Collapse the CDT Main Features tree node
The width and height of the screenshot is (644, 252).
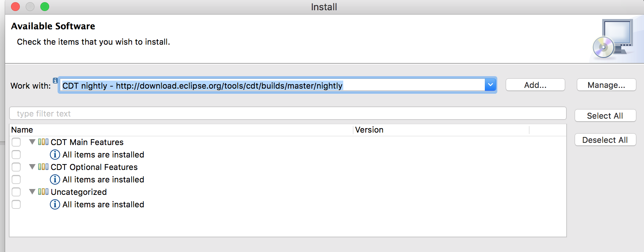click(x=32, y=142)
